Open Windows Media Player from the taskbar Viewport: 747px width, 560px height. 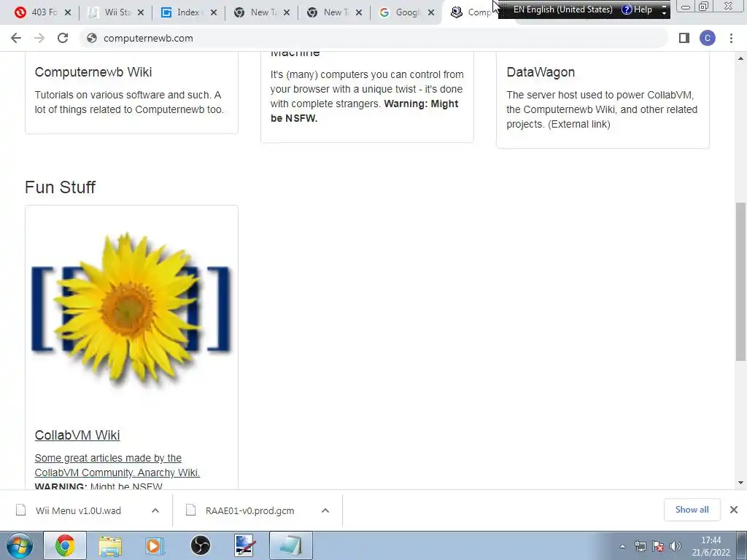155,545
